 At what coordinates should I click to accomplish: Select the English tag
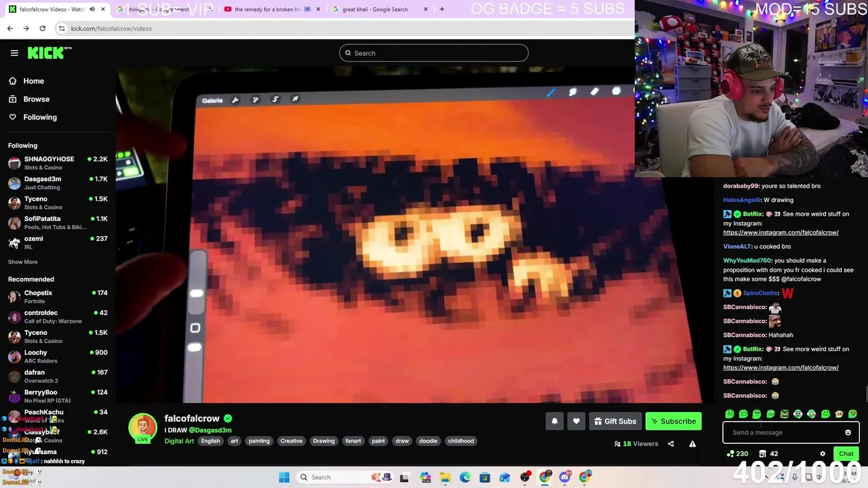[210, 441]
